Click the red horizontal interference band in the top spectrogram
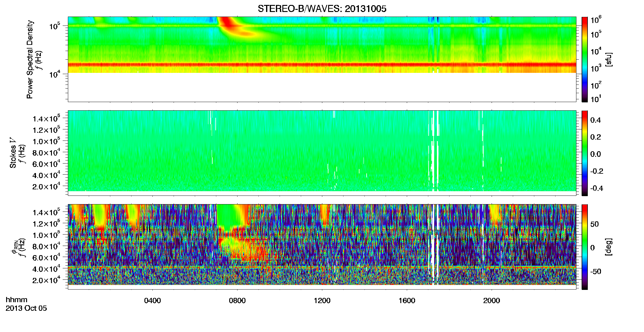The height and width of the screenshot is (332, 644). [322, 65]
